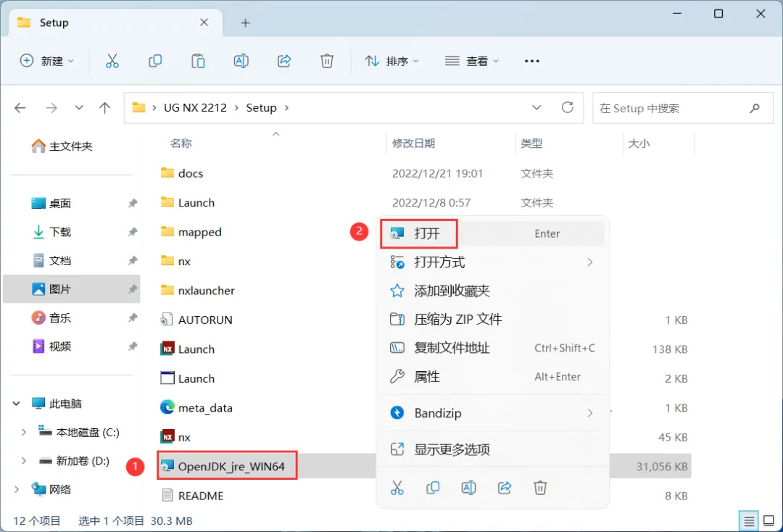Click UG NX 2212 in the breadcrumb
This screenshot has width=783, height=532.
[x=195, y=108]
